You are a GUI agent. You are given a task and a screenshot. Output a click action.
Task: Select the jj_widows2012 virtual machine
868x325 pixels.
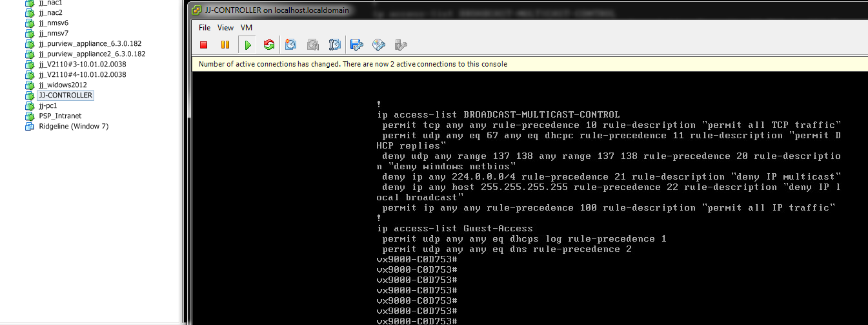[63, 85]
